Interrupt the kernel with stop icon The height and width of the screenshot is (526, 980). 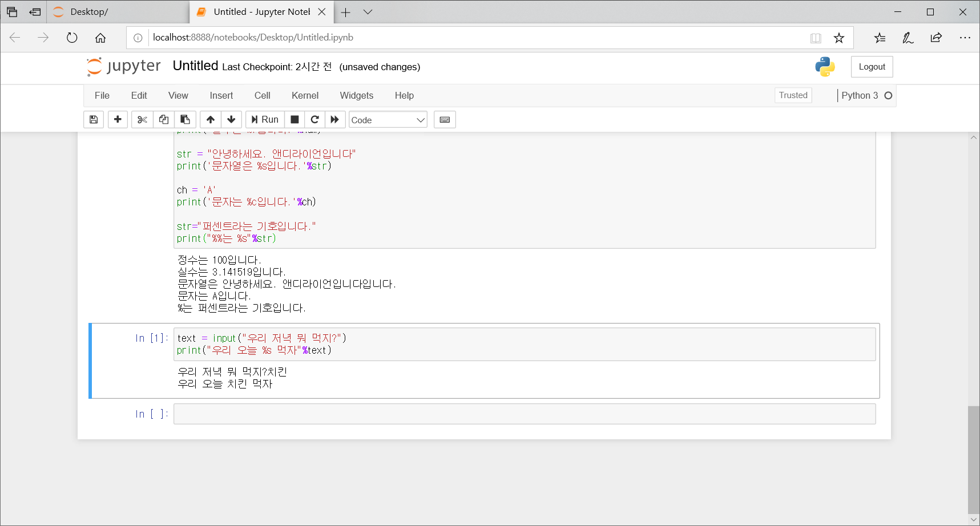(x=295, y=119)
